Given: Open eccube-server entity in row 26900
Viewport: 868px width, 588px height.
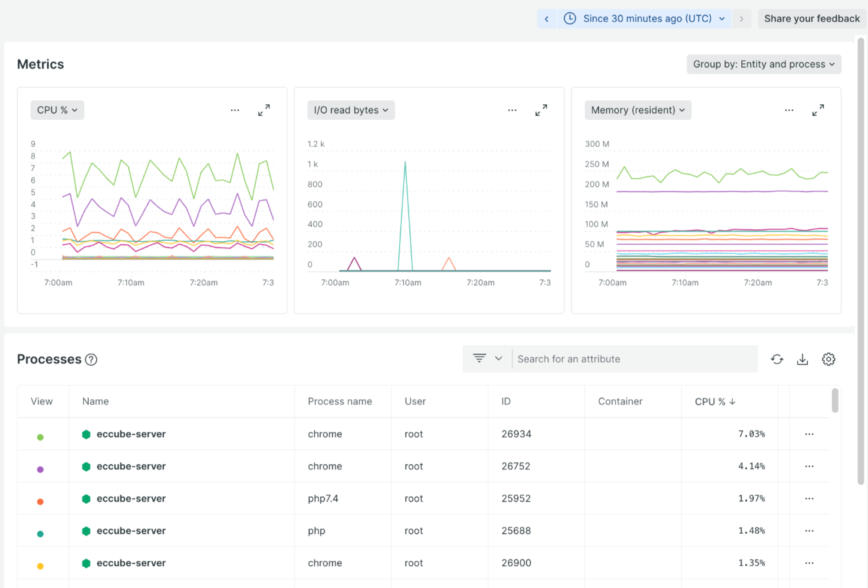Looking at the screenshot, I should tap(131, 563).
